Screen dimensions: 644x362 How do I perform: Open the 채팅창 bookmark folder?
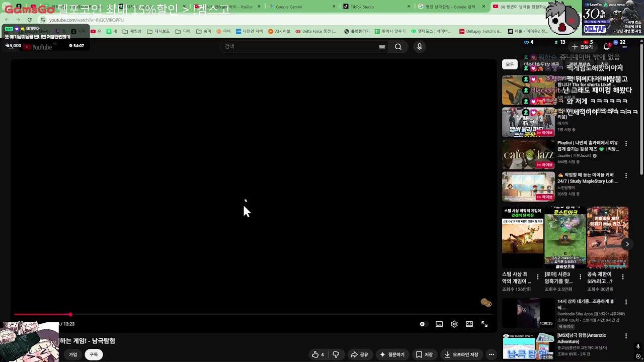pos(132,31)
